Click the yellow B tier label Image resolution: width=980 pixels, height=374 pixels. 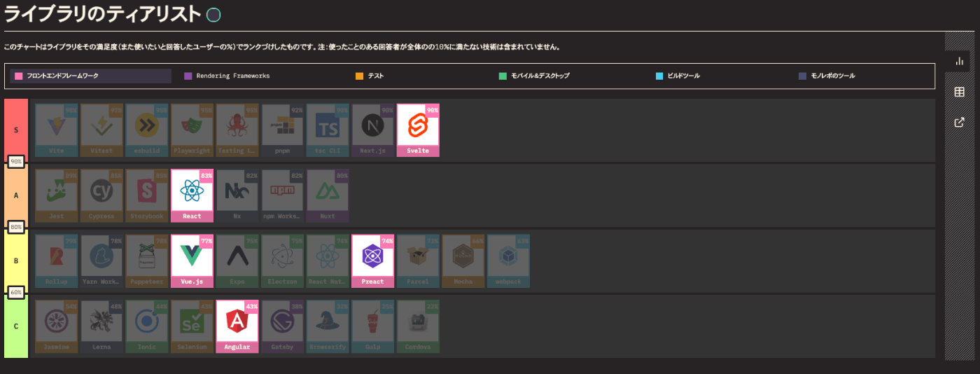[x=16, y=261]
